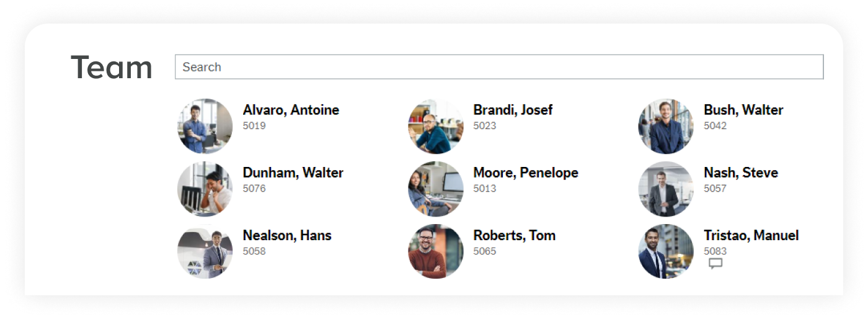Image resolution: width=868 pixels, height=319 pixels.
Task: Open Steve Nash's profile photo
Action: coord(666,189)
